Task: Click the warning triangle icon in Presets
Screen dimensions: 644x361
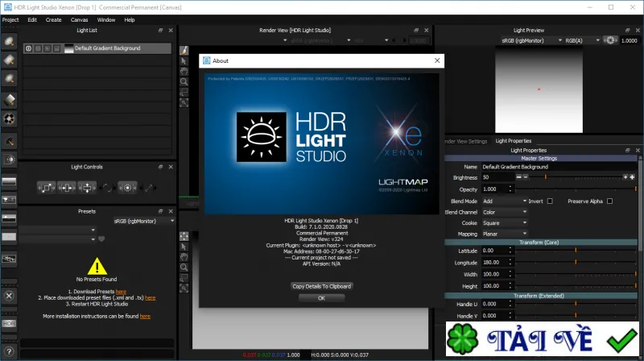Action: point(97,267)
